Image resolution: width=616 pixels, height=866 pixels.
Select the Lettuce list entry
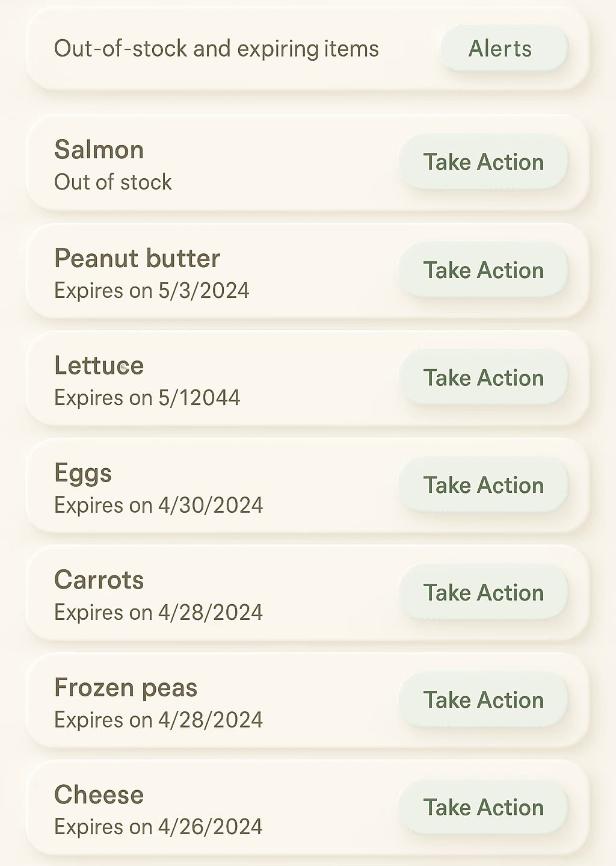307,379
